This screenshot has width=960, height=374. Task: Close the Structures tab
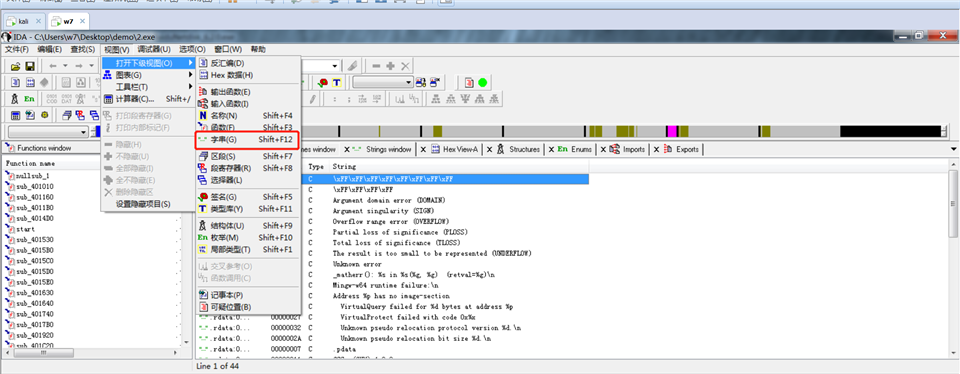[x=490, y=149]
